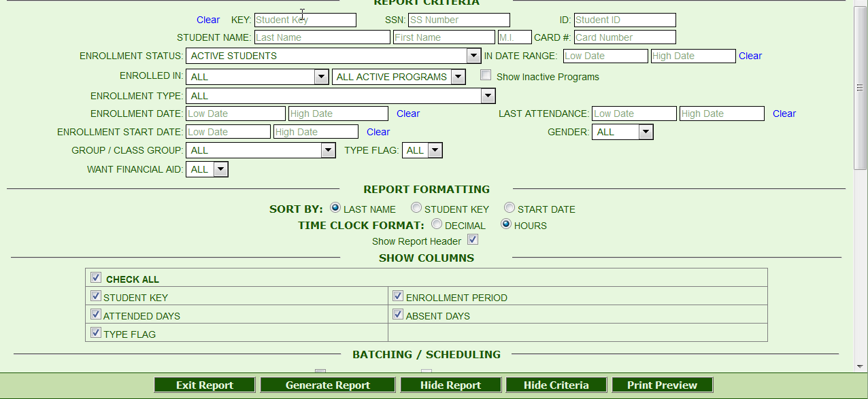Screen dimensions: 868x399
Task: Click the M.I. input field
Action: [515, 37]
